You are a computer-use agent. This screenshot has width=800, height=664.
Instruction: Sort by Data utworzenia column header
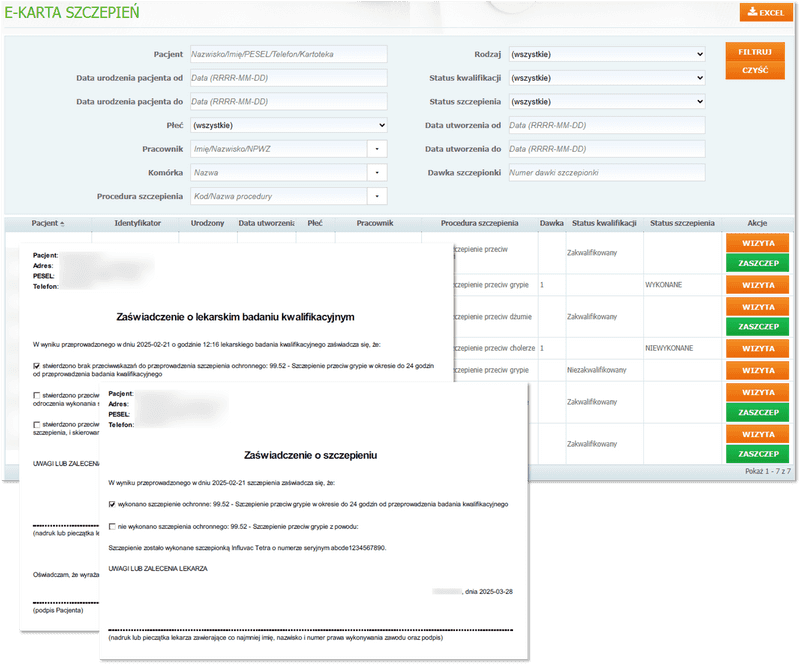pyautogui.click(x=266, y=223)
